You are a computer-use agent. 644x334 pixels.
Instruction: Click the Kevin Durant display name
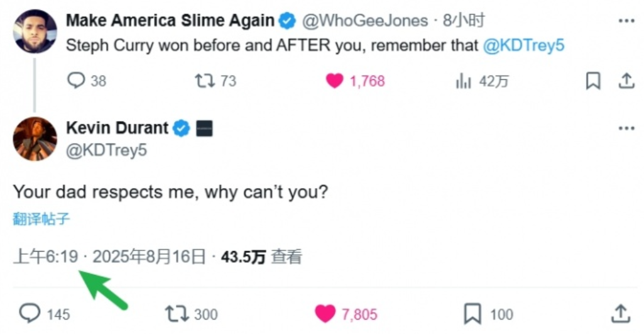[x=117, y=128]
